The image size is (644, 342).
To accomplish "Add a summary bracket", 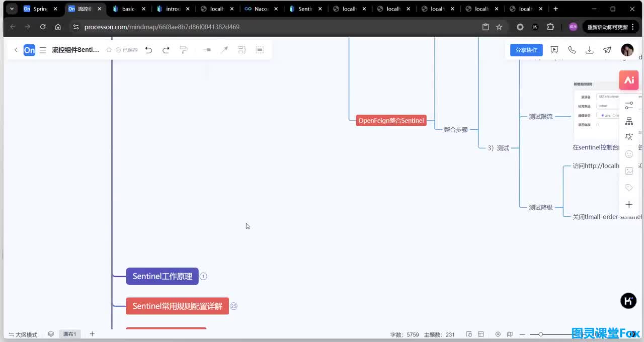I will point(242,50).
